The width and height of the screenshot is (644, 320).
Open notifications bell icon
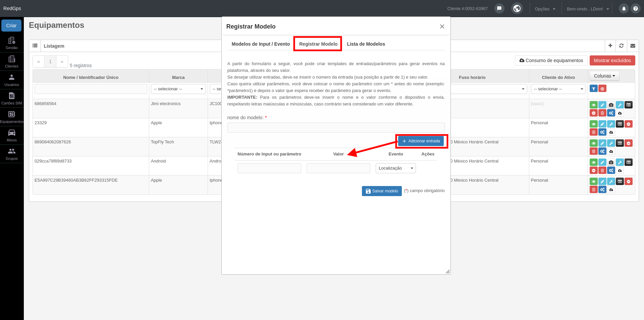(624, 9)
